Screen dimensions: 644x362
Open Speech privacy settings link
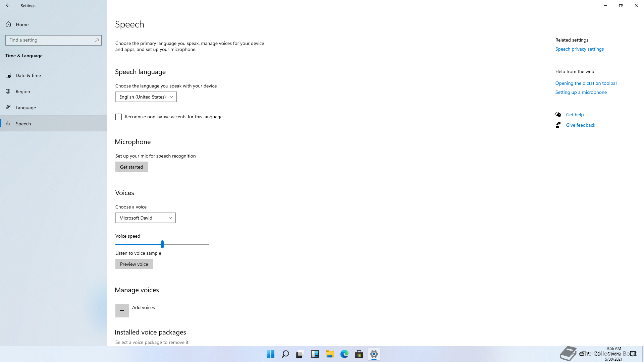coord(579,49)
